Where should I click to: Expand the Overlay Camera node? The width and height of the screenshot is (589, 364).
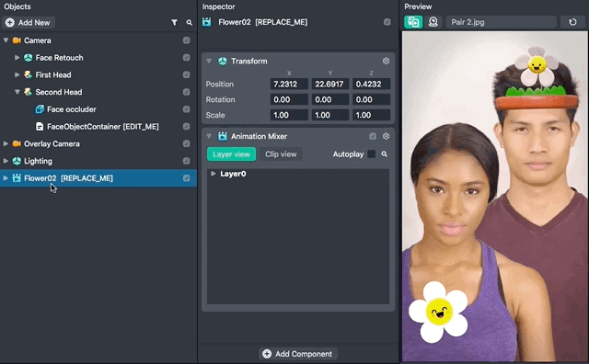[6, 143]
